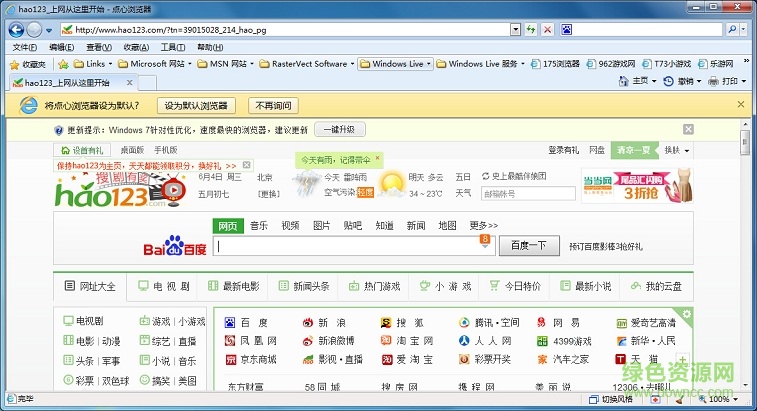Dismiss the Windows 7 update tip bar
Image resolution: width=757 pixels, height=411 pixels.
[688, 129]
